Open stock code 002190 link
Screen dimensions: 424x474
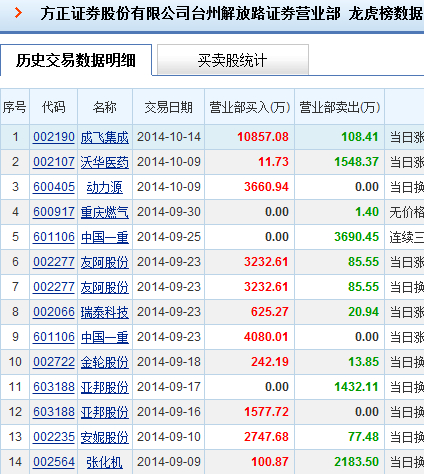click(x=54, y=137)
